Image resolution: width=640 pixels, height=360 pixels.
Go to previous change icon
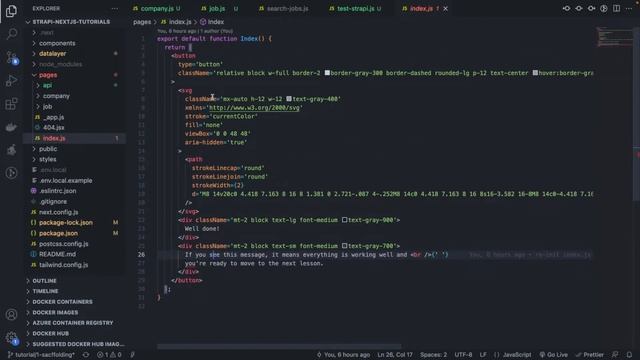[x=567, y=8]
